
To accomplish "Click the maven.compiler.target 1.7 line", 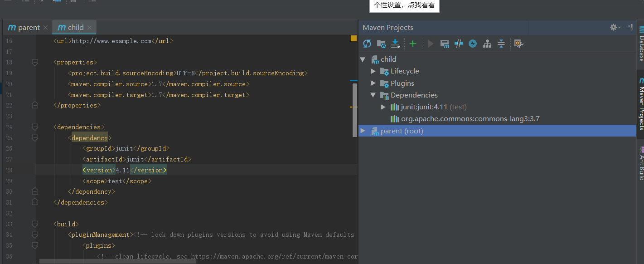I will tap(159, 95).
